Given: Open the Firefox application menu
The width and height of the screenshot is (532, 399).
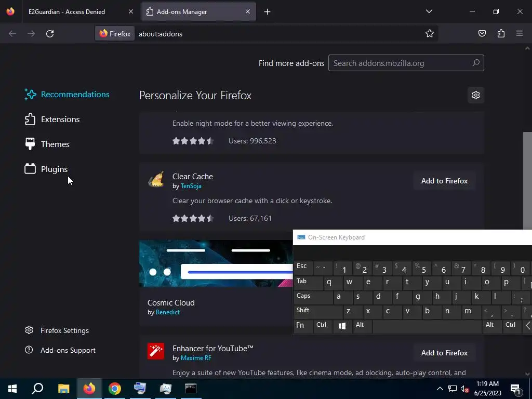Looking at the screenshot, I should tap(520, 34).
